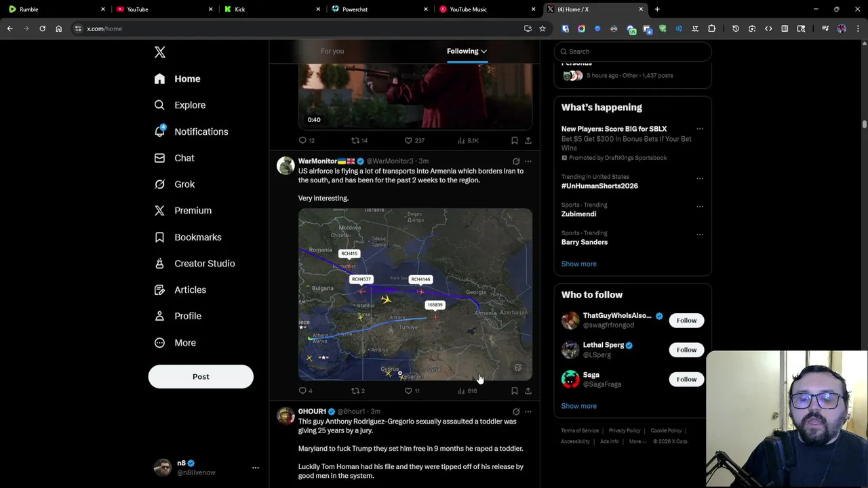Screen dimensions: 868x488
Task: Click the Search input field
Action: coord(633,52)
